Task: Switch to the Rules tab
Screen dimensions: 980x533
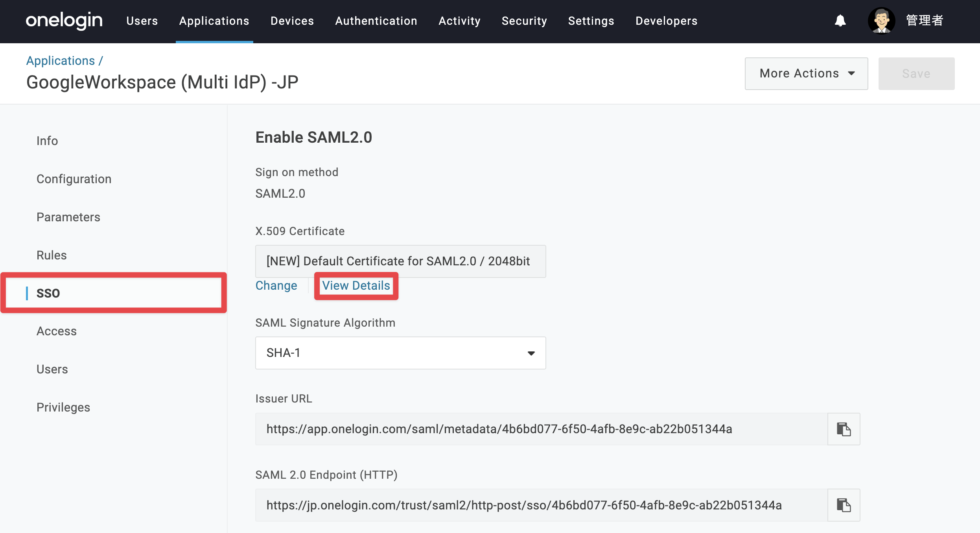Action: (x=52, y=255)
